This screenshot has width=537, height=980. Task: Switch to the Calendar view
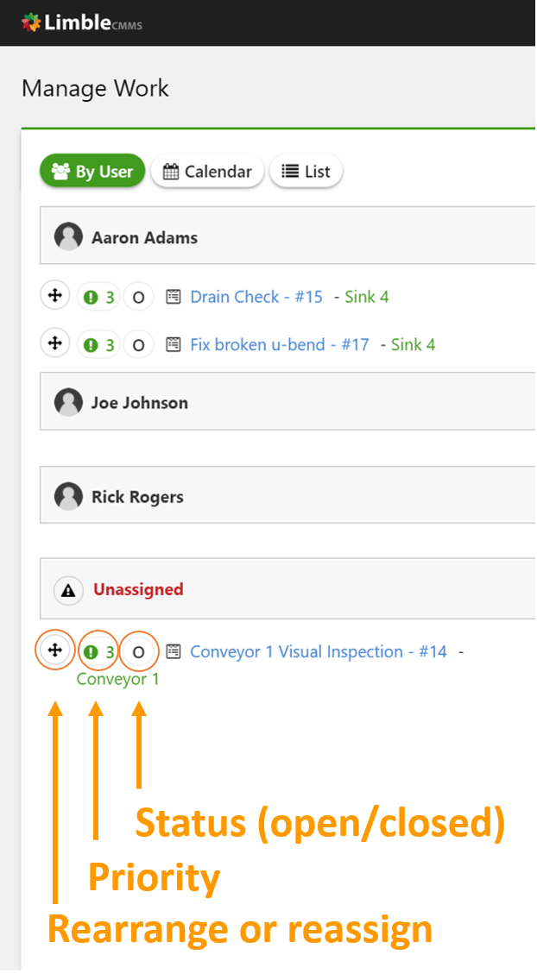click(207, 172)
